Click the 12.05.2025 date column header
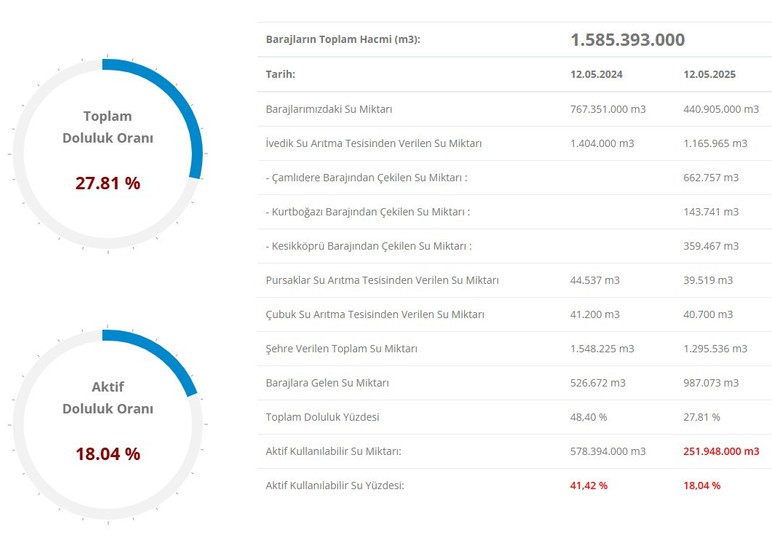 point(709,74)
